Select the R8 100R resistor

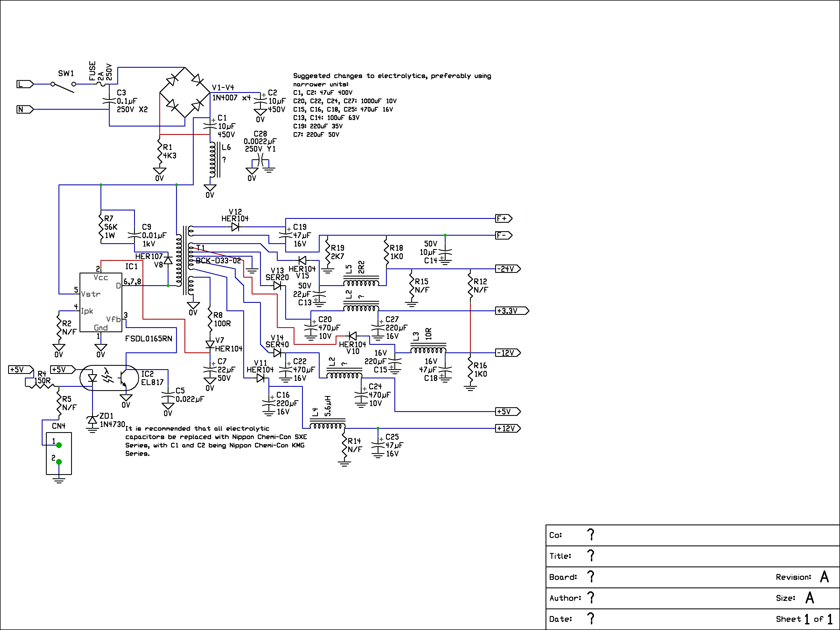pyautogui.click(x=210, y=319)
